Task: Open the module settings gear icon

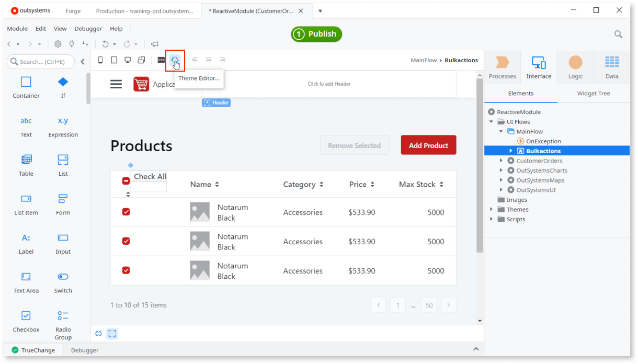Action: point(58,44)
